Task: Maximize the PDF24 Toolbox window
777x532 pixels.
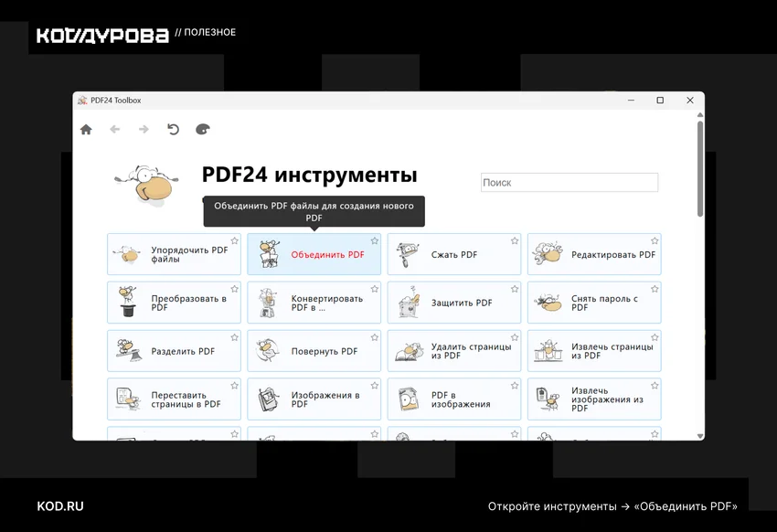Action: (x=660, y=100)
